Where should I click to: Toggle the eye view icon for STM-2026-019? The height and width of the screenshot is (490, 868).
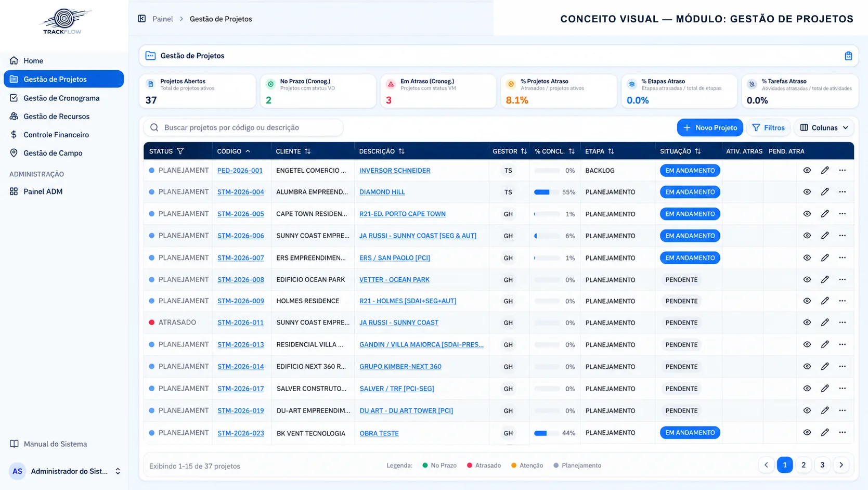click(x=807, y=411)
